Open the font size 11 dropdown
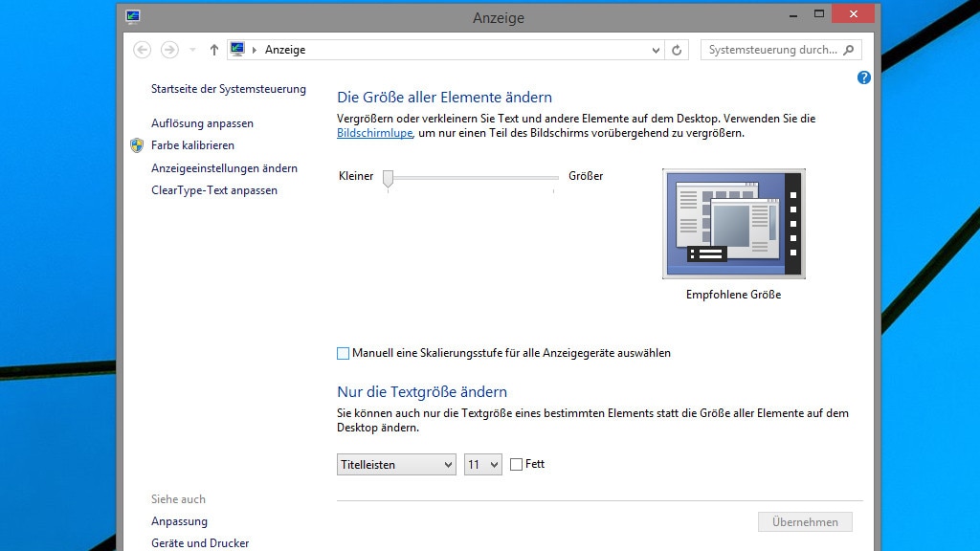This screenshot has width=980, height=551. tap(483, 465)
